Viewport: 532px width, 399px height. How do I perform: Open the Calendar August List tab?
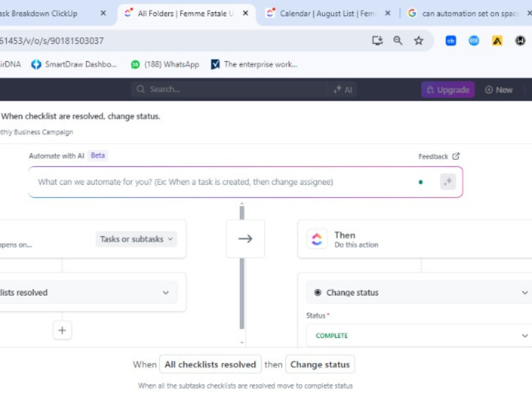(328, 14)
